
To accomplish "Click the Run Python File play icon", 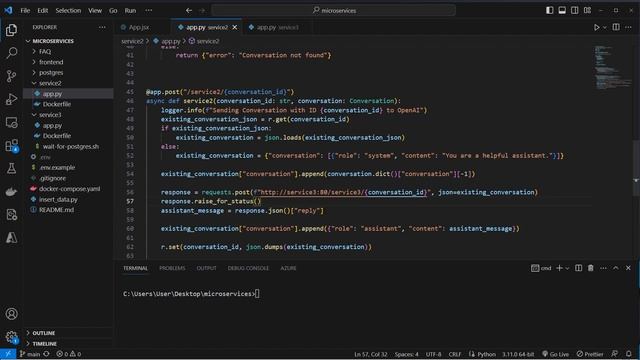I will click(x=596, y=27).
